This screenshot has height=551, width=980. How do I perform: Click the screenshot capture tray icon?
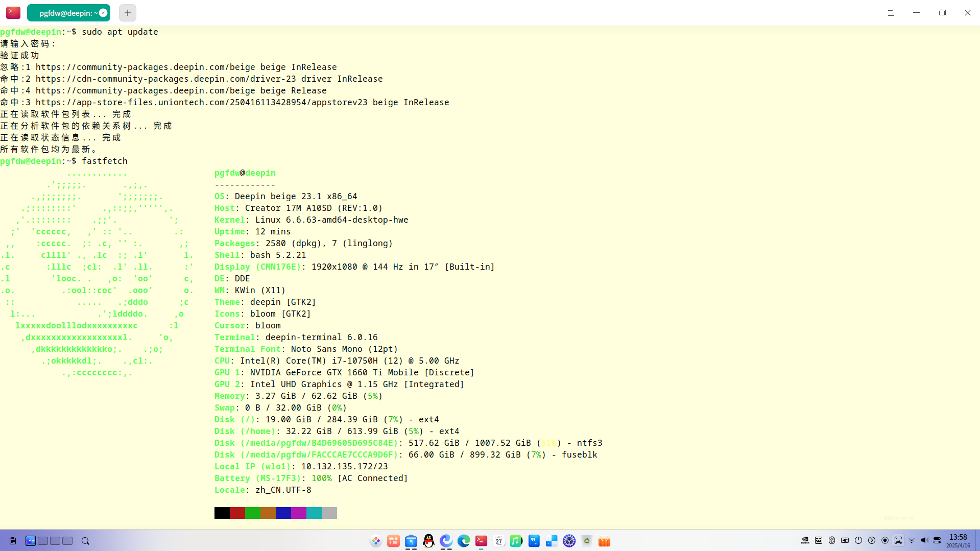pyautogui.click(x=898, y=540)
